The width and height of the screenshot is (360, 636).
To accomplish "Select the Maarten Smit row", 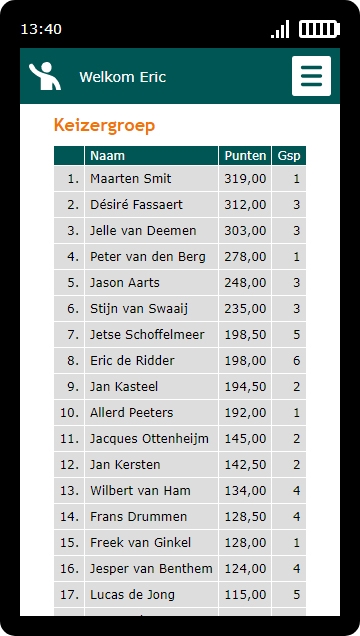I will [180, 179].
